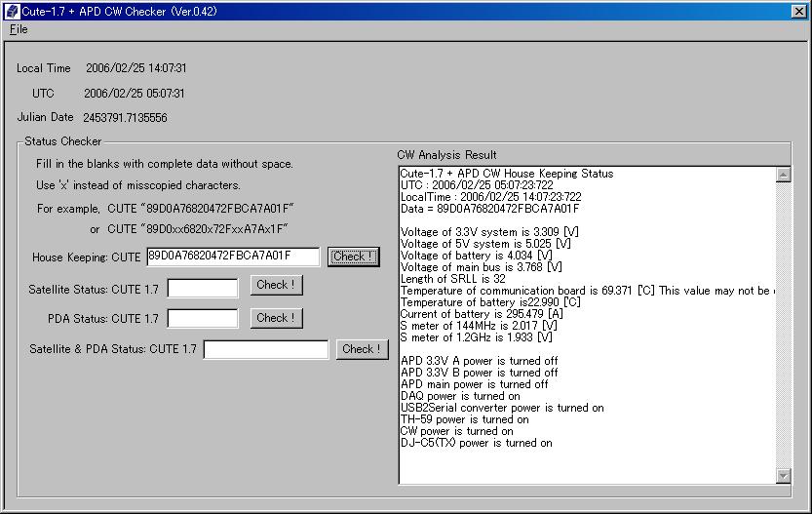Click 'Temperature of battery is22.990 [C]' line
This screenshot has width=812, height=514.
click(490, 302)
